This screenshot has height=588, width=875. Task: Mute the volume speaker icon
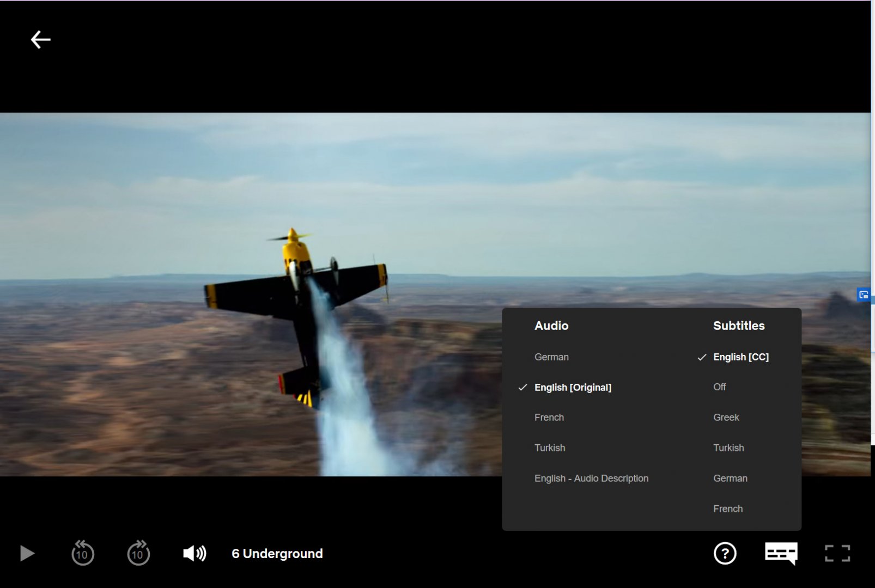tap(194, 553)
